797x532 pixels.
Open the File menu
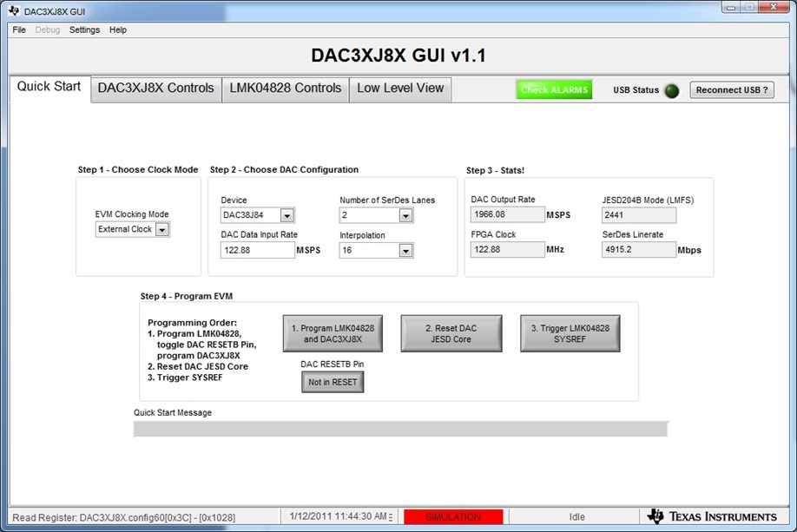[19, 30]
